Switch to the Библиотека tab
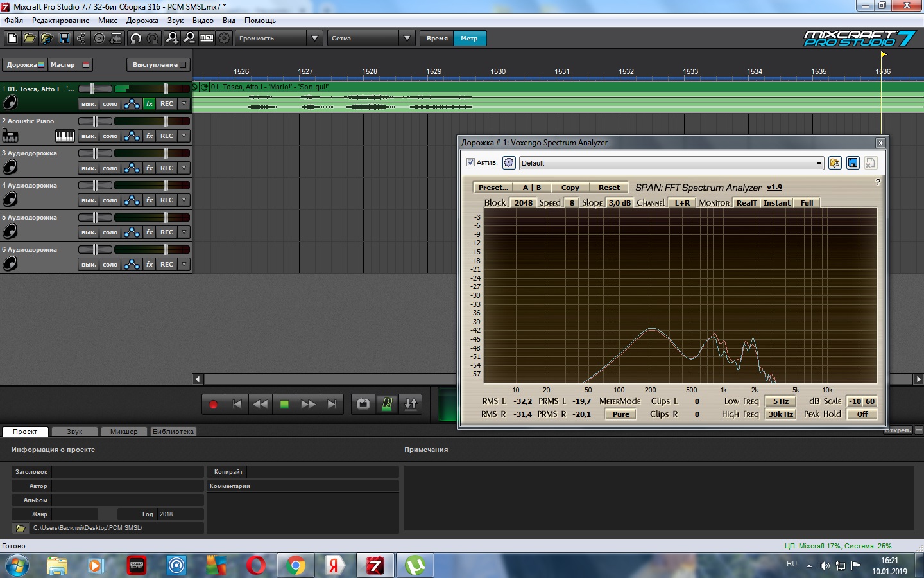This screenshot has width=924, height=578. pyautogui.click(x=173, y=432)
